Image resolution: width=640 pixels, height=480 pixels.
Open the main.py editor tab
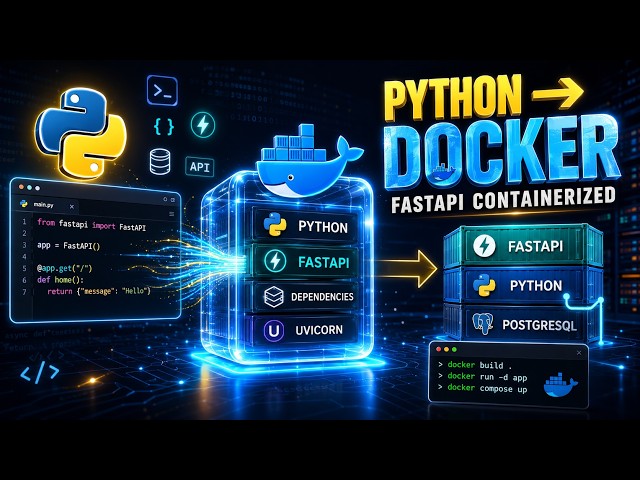tap(46, 205)
